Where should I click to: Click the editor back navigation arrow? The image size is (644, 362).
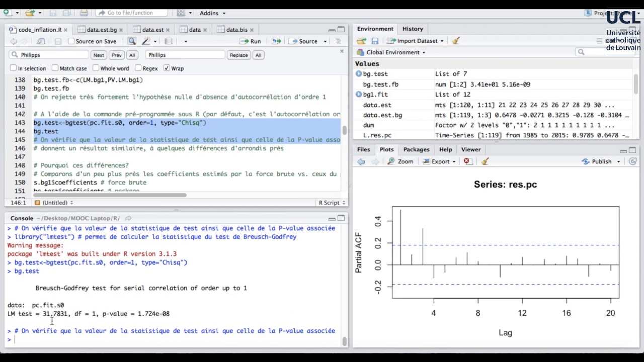click(x=14, y=41)
